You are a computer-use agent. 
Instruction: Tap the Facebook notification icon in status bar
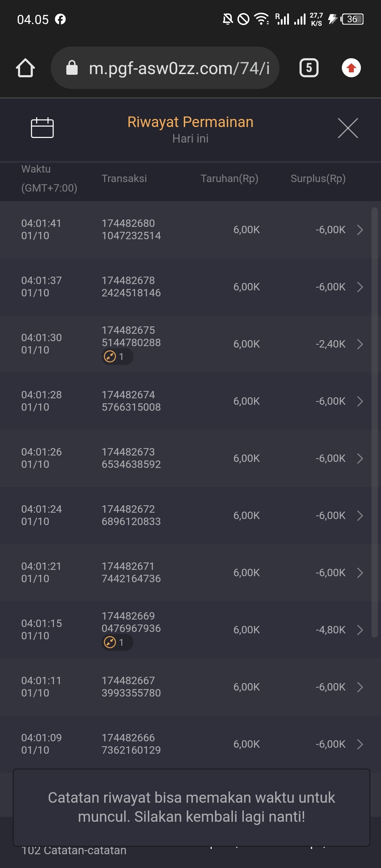pos(60,19)
